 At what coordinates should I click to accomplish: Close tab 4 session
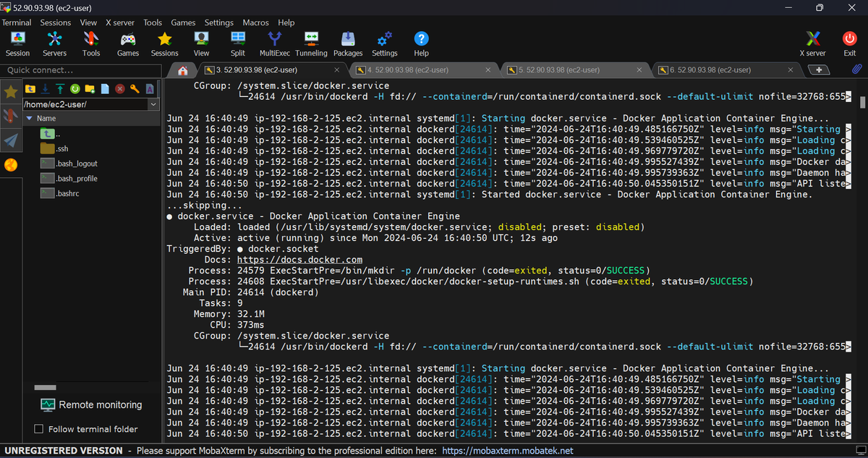pos(488,70)
